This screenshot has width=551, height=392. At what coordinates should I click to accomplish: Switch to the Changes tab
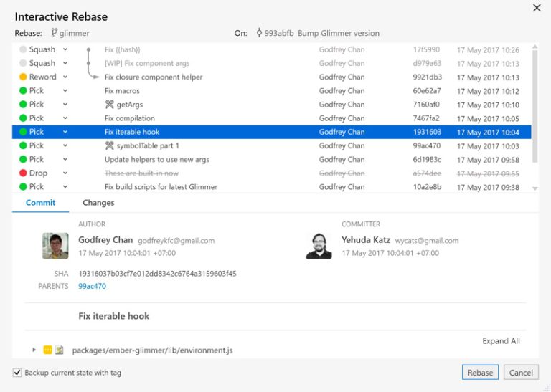point(98,203)
